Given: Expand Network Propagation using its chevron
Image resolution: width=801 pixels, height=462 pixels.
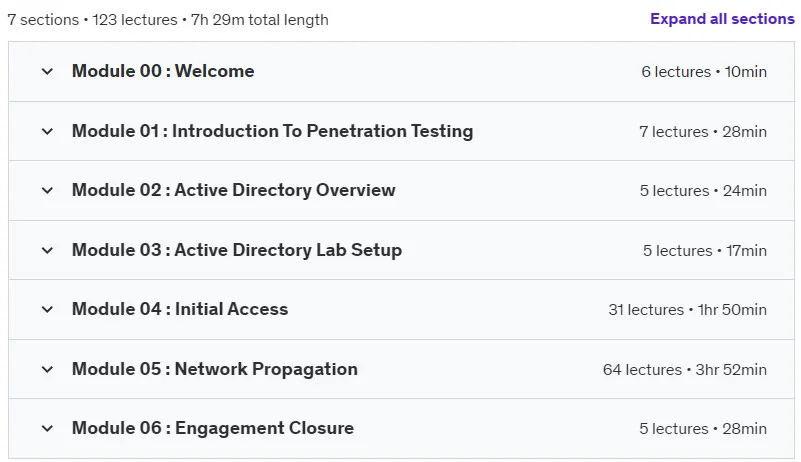Looking at the screenshot, I should tap(47, 369).
